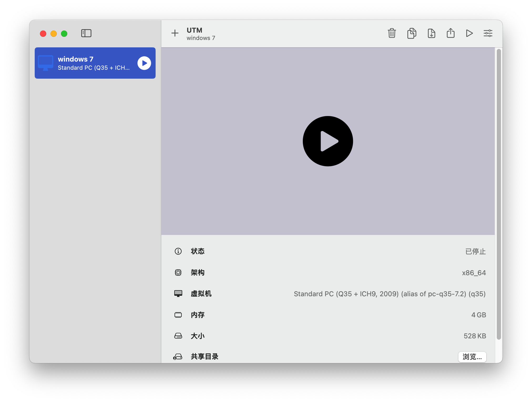Create a new virtual machine
This screenshot has height=402, width=532.
pyautogui.click(x=175, y=33)
